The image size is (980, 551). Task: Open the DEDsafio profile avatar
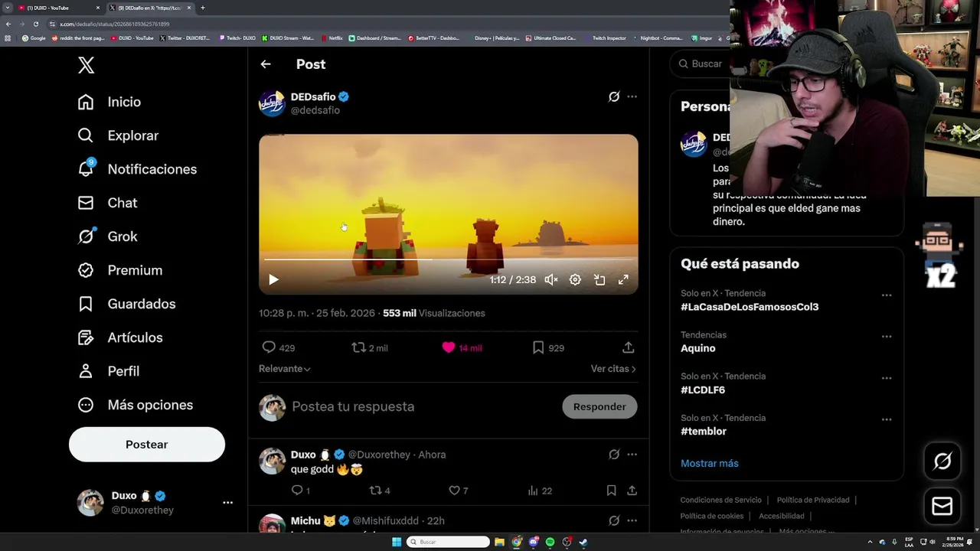[272, 103]
